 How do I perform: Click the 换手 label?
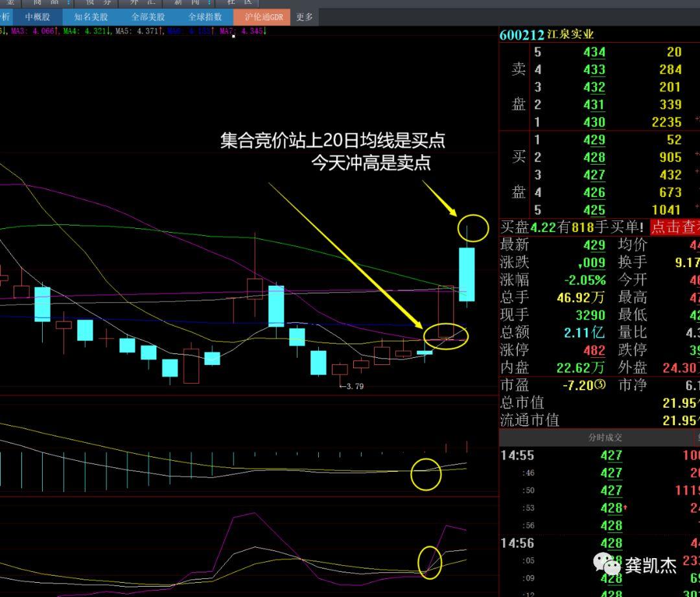pos(633,262)
